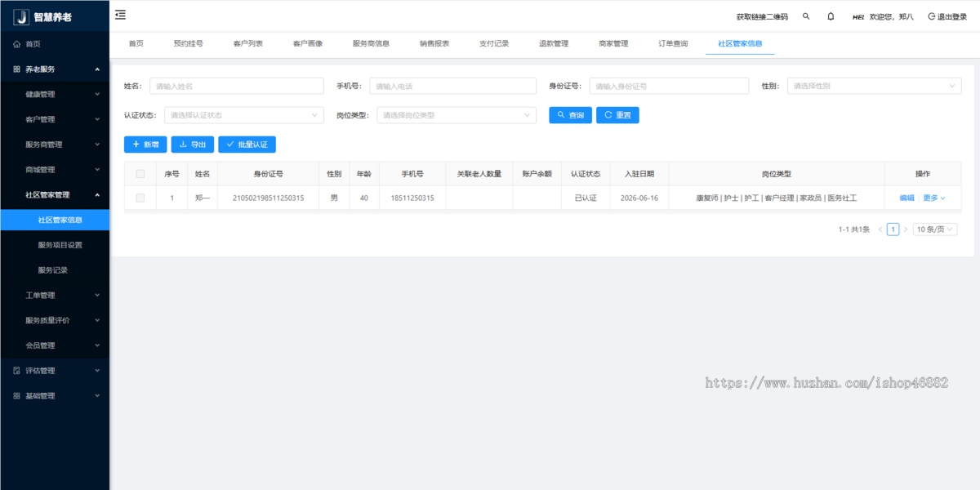
Task: Expand 工单管理 in the sidebar
Action: [55, 296]
